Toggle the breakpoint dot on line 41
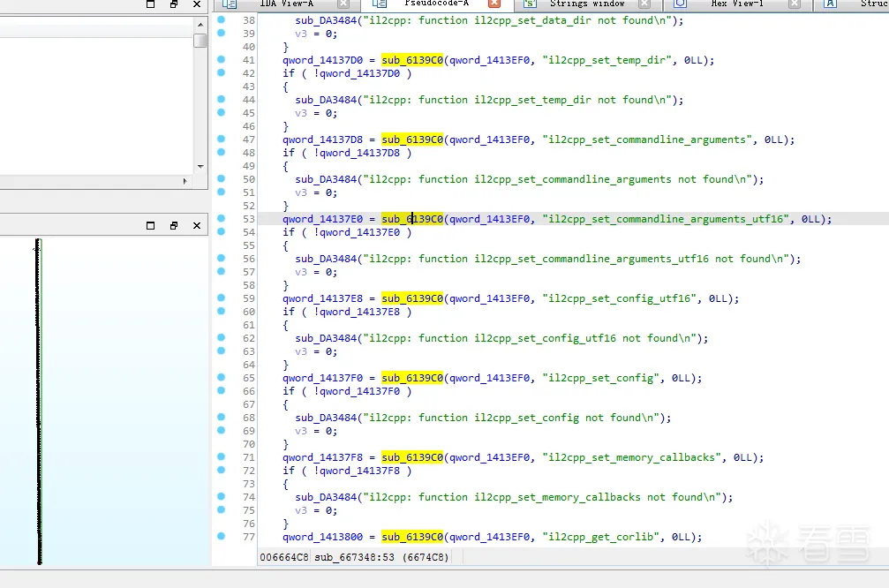Screen dimensions: 889x588 tap(220, 60)
